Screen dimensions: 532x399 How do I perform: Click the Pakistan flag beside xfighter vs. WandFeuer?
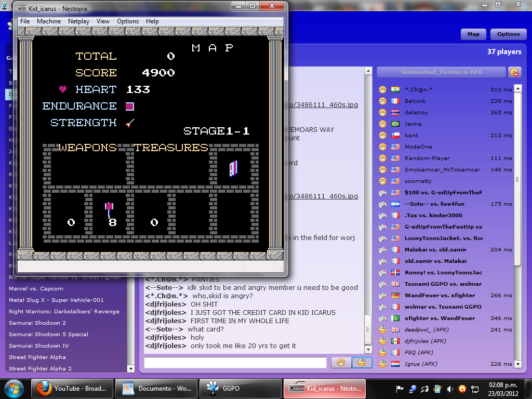click(395, 318)
